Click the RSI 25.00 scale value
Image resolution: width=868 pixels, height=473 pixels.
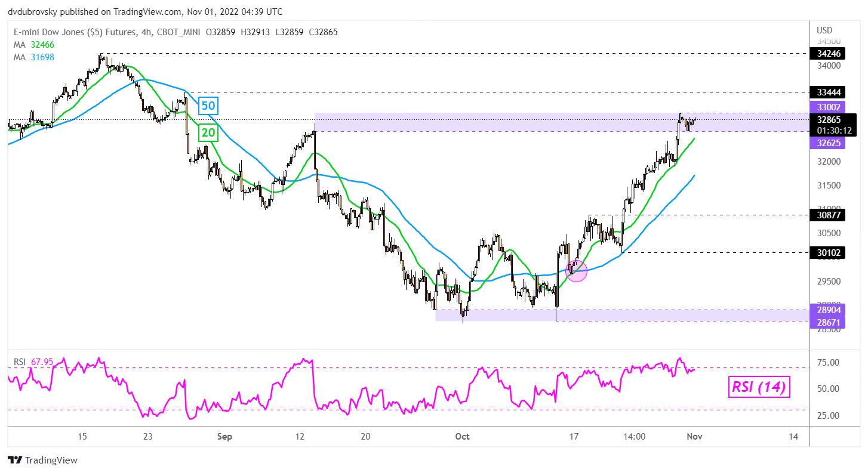829,415
